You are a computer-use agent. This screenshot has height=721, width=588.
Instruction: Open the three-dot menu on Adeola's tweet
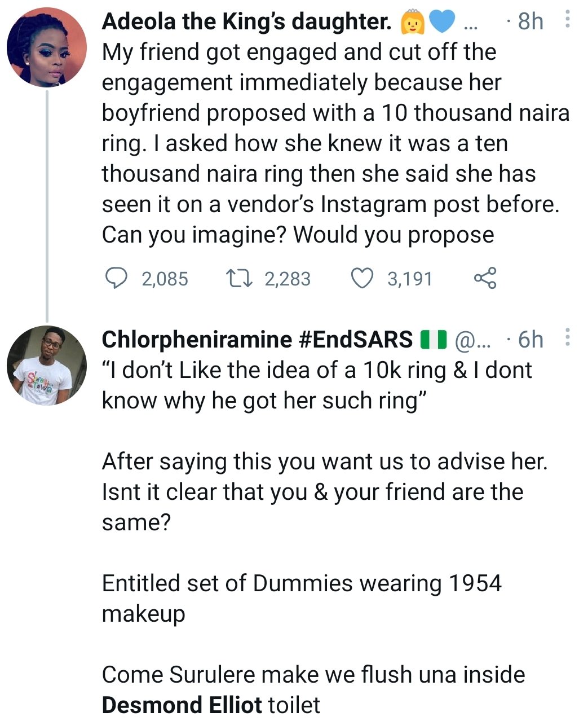click(567, 20)
